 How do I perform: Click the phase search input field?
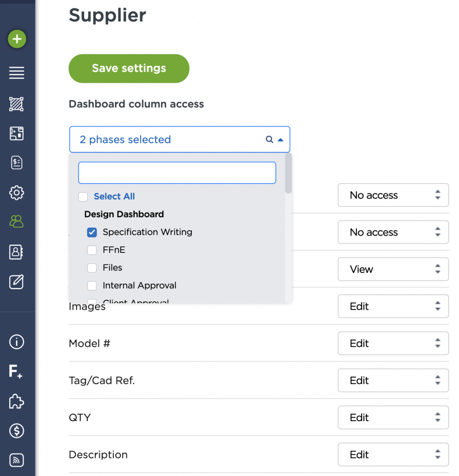pos(177,173)
